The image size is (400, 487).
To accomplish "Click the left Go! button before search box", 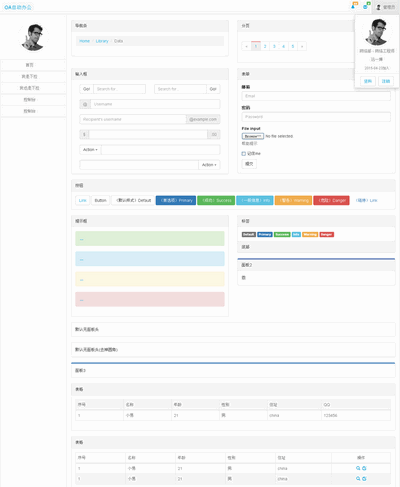I will [87, 89].
